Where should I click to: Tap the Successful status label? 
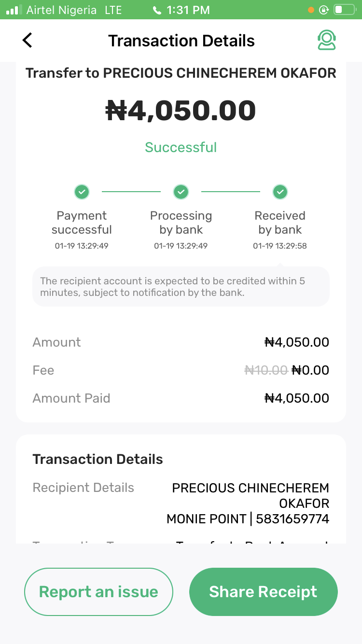[181, 147]
